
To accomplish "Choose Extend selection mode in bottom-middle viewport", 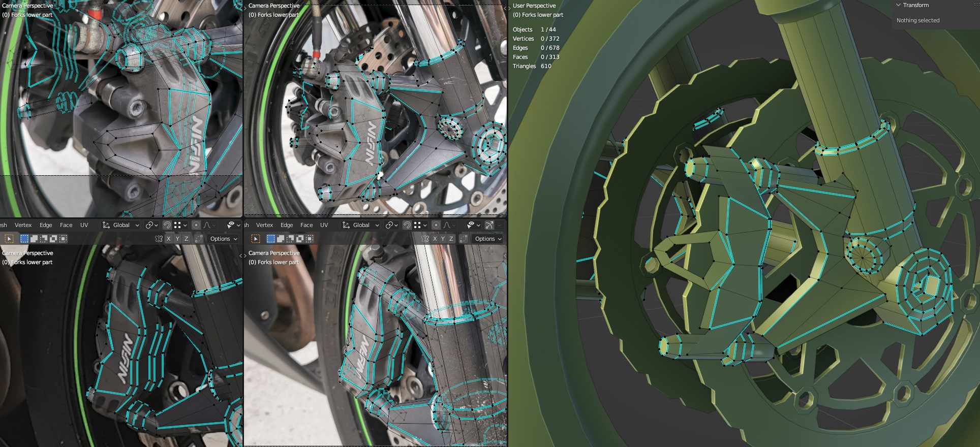I will point(281,239).
